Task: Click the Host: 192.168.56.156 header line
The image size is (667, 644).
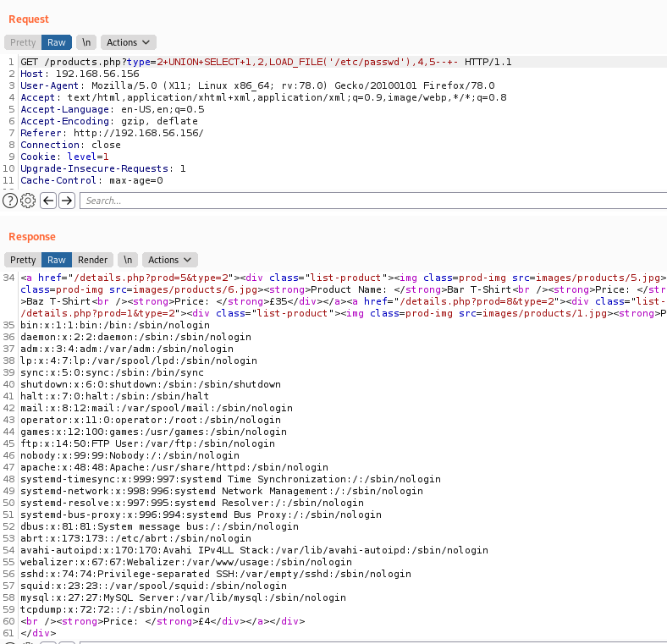Action: pos(80,74)
